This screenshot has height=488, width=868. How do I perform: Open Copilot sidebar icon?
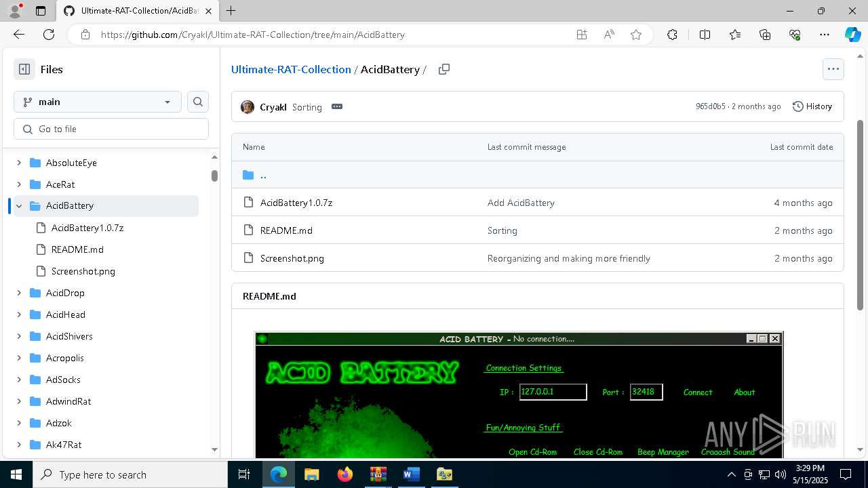pos(852,35)
